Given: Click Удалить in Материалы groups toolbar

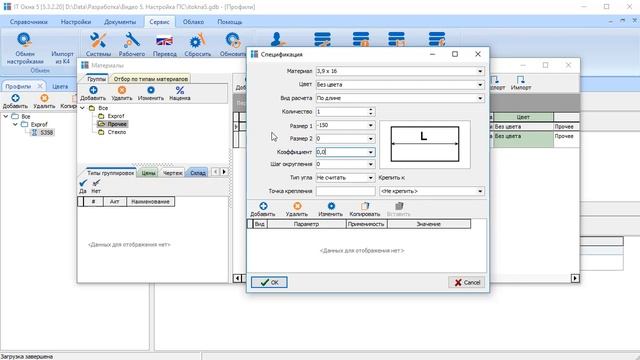Looking at the screenshot, I should [x=122, y=93].
